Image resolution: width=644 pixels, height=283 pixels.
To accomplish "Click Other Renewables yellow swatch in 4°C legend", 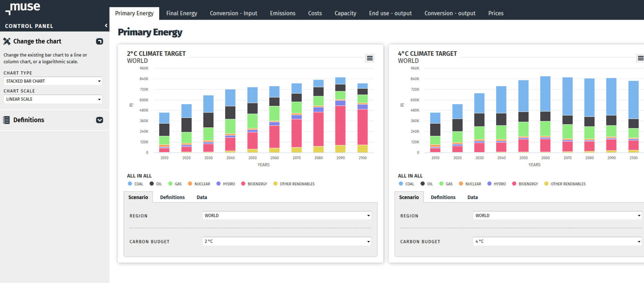I will click(546, 184).
